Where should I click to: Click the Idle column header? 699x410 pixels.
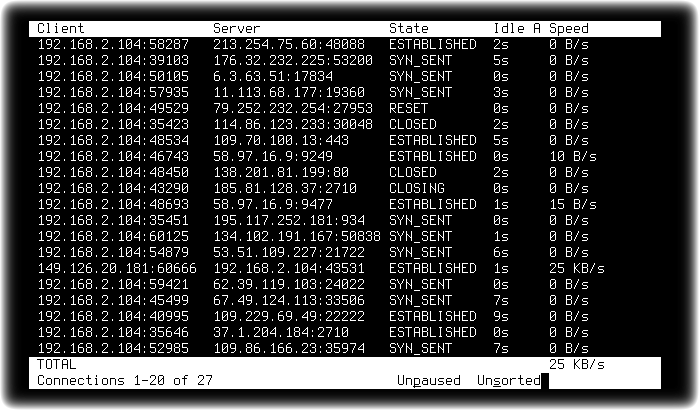pos(509,29)
